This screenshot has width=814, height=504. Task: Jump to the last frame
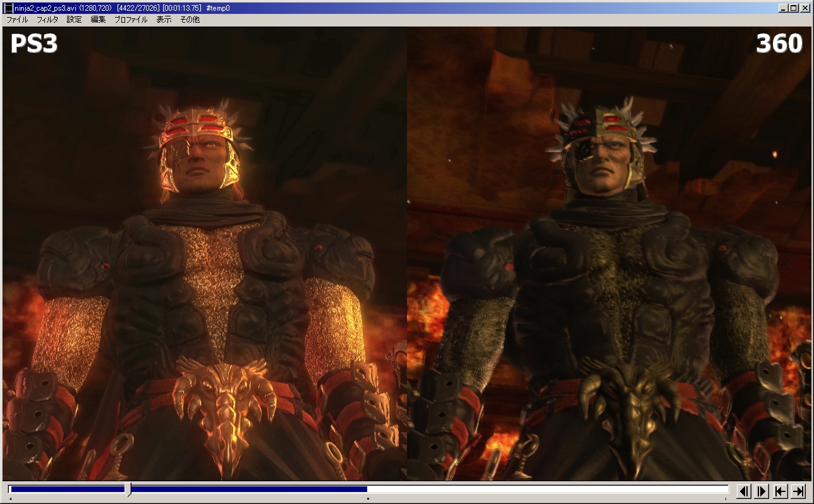pos(798,491)
